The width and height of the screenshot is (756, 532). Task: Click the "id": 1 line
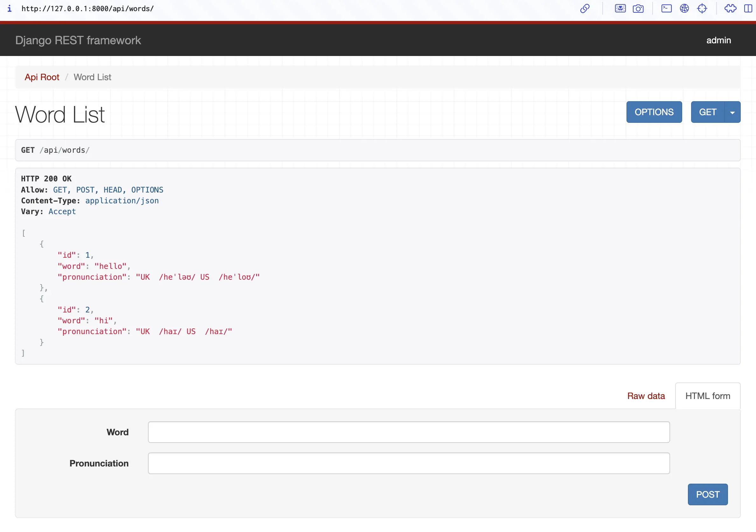pos(76,255)
